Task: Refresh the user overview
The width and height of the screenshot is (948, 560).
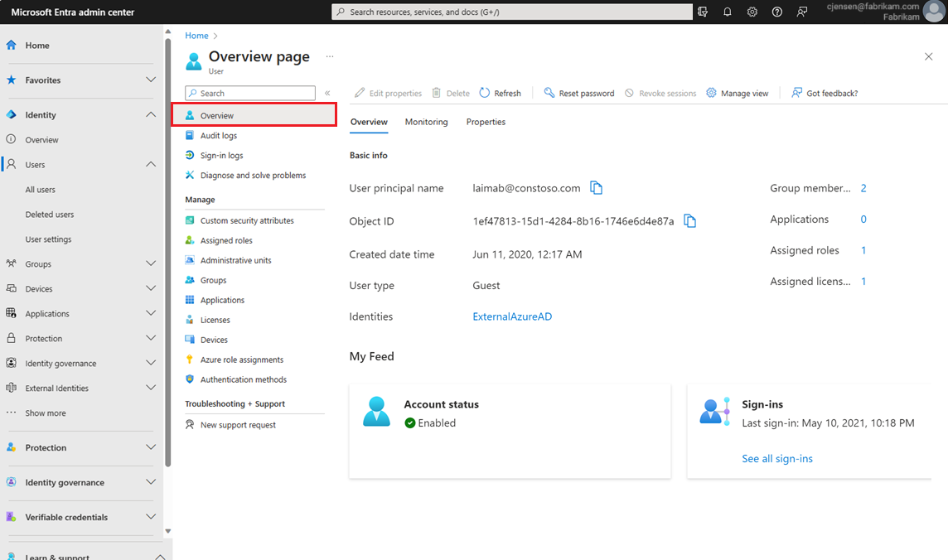Action: 500,93
